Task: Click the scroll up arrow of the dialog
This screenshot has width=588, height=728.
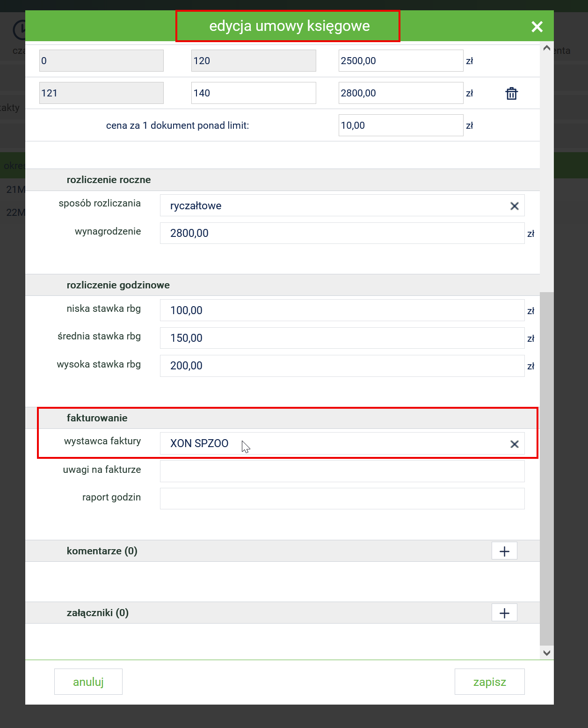Action: (546, 48)
